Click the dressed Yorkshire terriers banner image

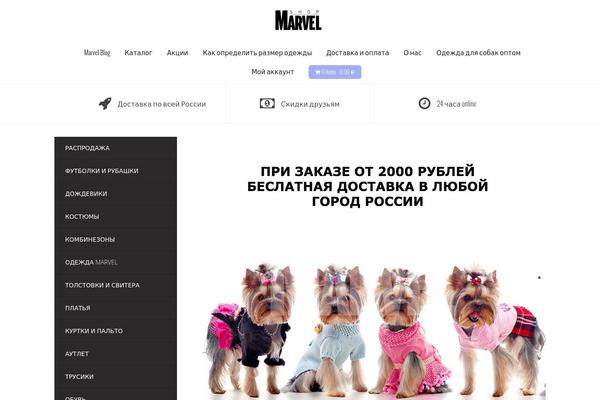[x=375, y=329]
